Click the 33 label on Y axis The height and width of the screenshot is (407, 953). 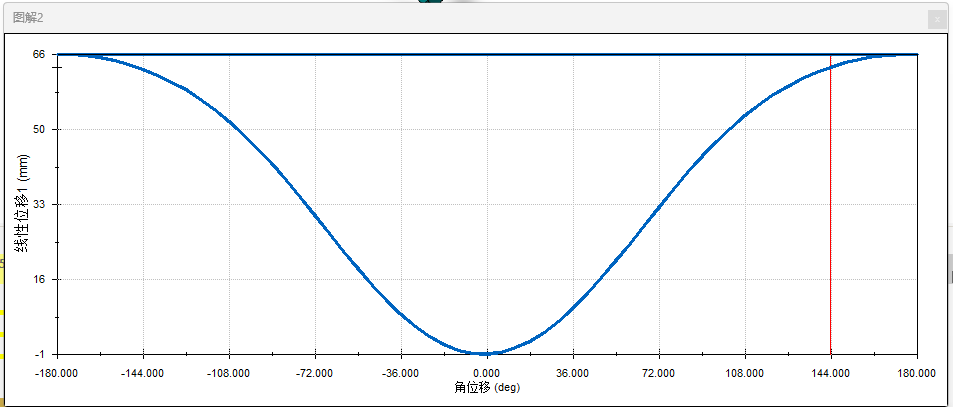click(38, 204)
